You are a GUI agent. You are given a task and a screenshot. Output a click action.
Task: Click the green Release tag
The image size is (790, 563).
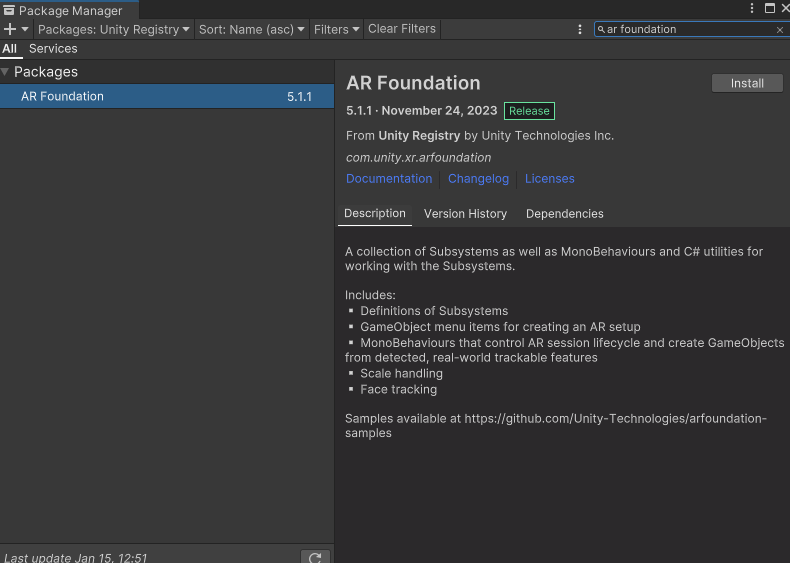point(529,111)
